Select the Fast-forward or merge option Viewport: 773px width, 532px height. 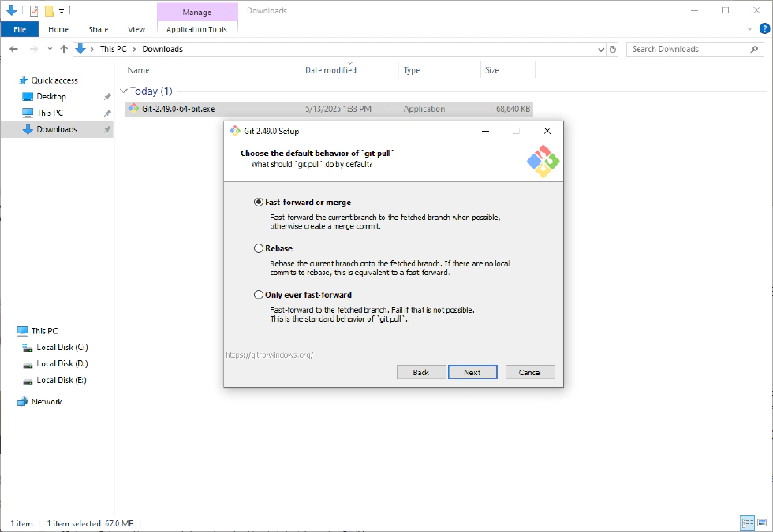259,203
